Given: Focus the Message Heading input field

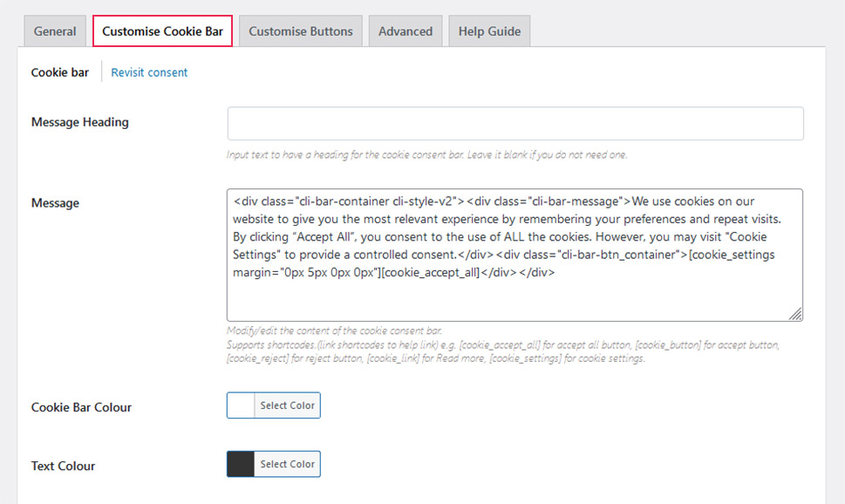Looking at the screenshot, I should 514,124.
